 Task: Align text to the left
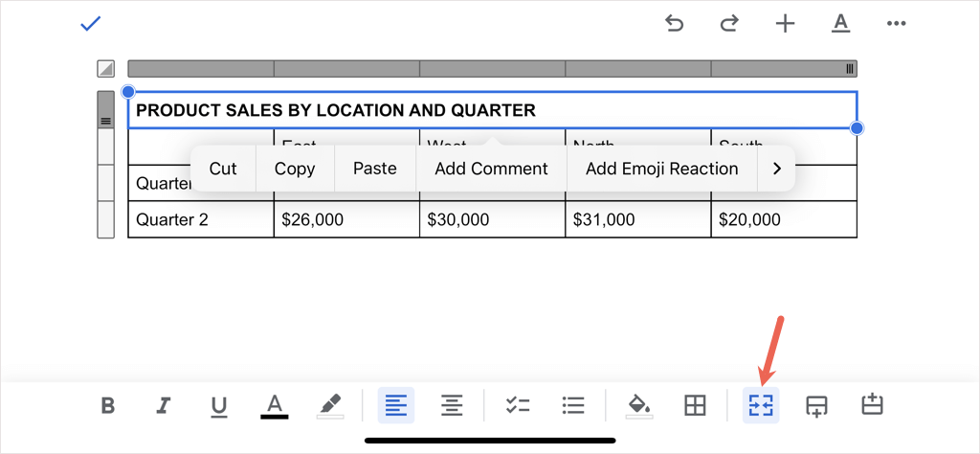tap(396, 406)
